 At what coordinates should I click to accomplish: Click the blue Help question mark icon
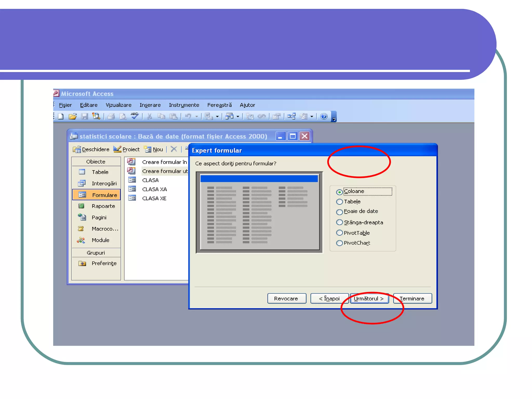coord(324,116)
